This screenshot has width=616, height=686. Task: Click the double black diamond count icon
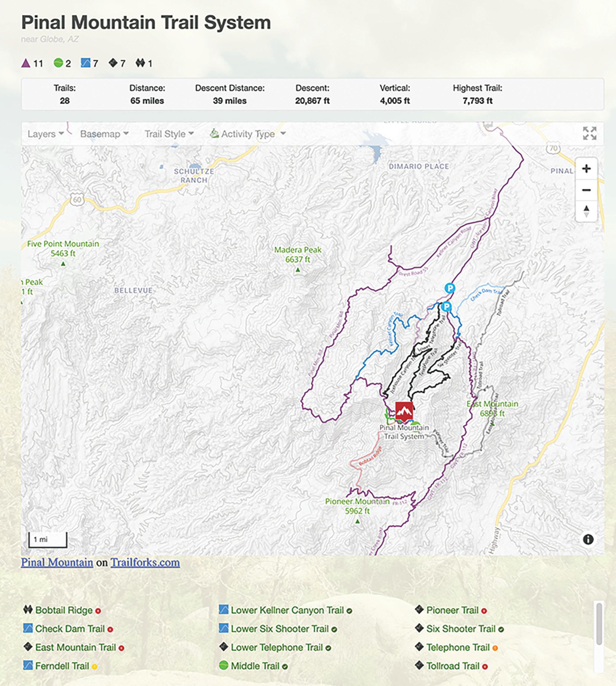pos(140,63)
